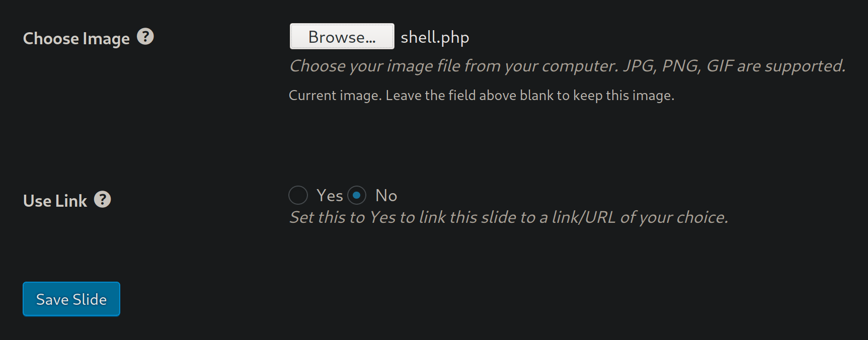Click the Browse... file chooser button
Viewport: 868px width, 340px height.
tap(342, 36)
